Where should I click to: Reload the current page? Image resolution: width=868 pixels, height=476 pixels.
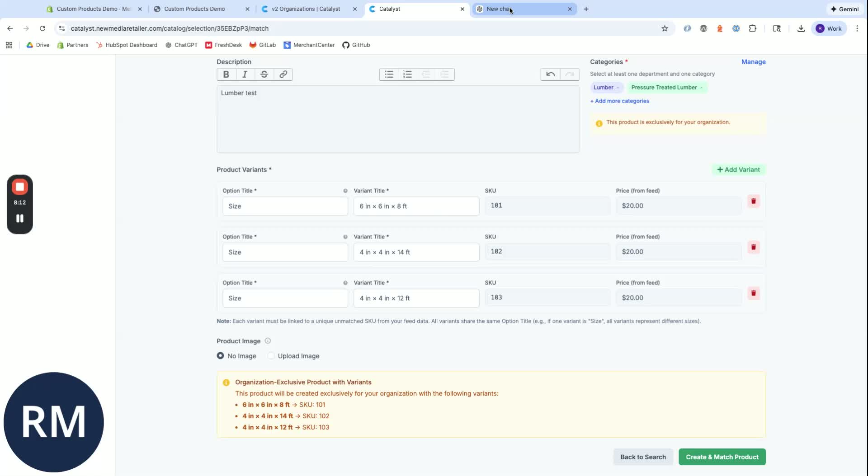click(x=42, y=28)
